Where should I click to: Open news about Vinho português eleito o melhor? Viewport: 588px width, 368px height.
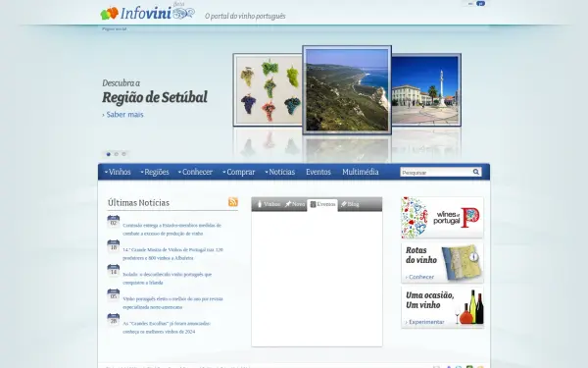[x=172, y=303]
